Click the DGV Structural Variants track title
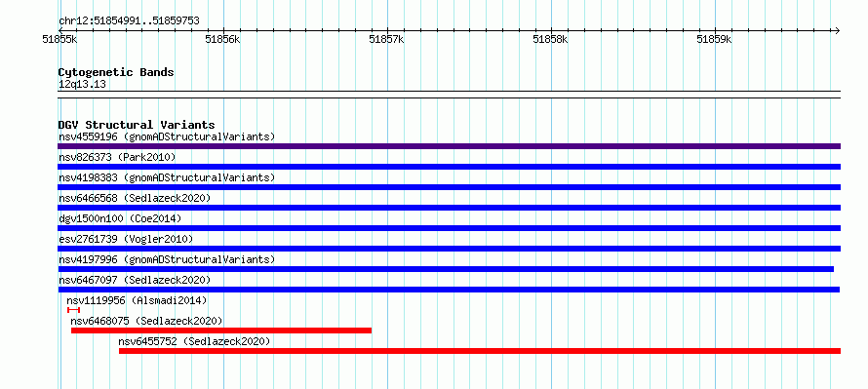 [x=137, y=125]
